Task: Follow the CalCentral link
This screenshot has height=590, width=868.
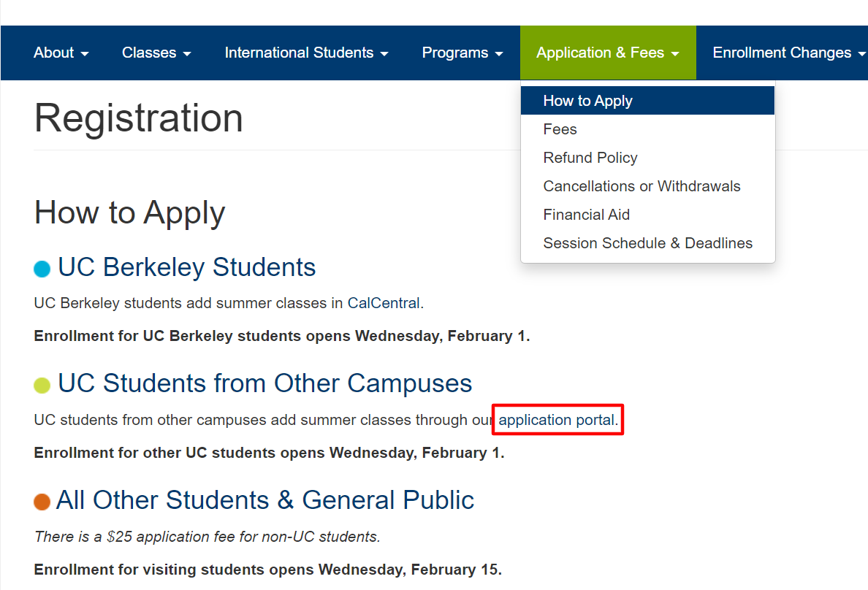Action: [x=384, y=303]
